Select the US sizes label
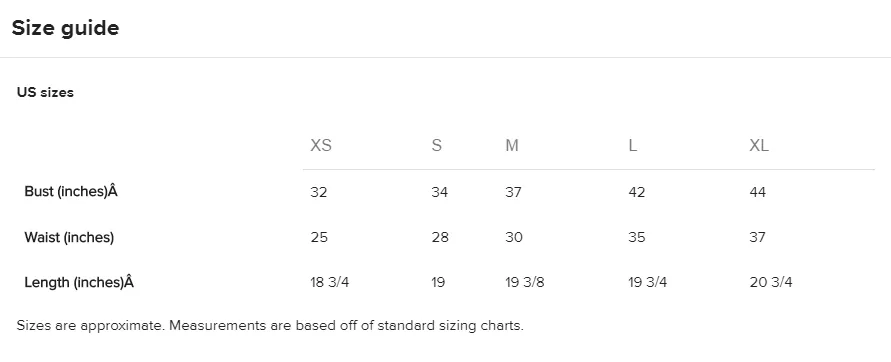This screenshot has height=362, width=891. 45,92
